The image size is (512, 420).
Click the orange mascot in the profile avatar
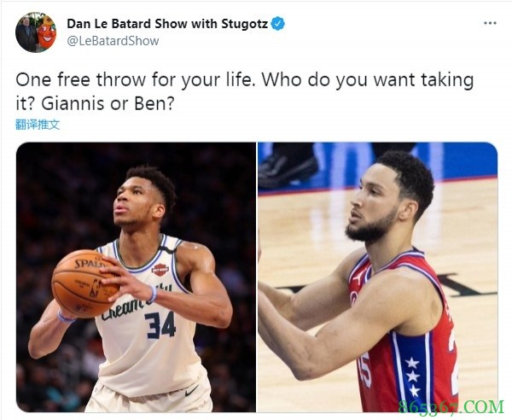pos(47,32)
